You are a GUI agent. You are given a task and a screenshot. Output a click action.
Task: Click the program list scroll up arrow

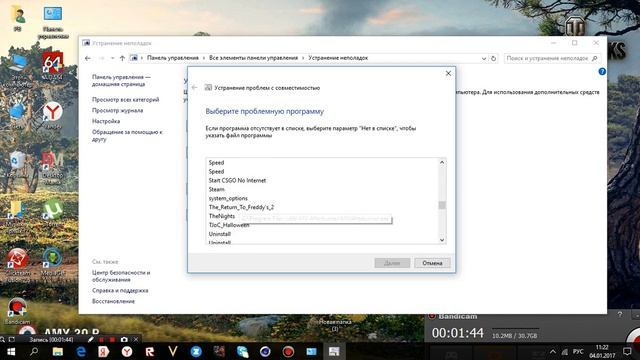[442, 162]
